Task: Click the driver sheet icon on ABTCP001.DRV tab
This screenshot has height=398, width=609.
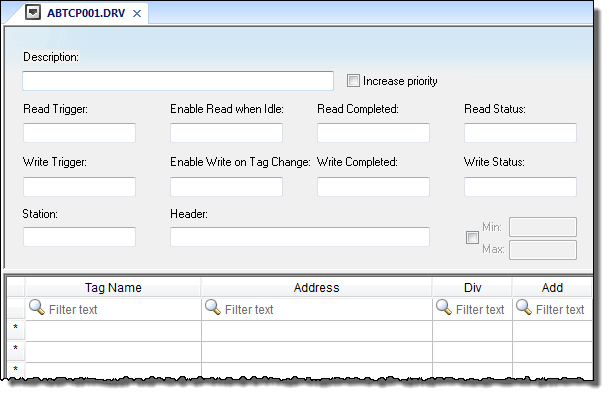Action: [x=33, y=12]
